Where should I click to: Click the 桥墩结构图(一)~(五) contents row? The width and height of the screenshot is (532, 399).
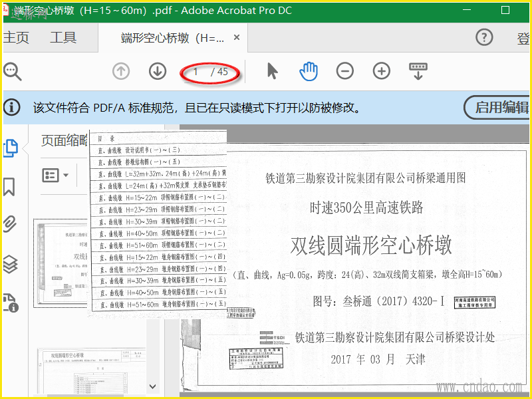coord(158,162)
